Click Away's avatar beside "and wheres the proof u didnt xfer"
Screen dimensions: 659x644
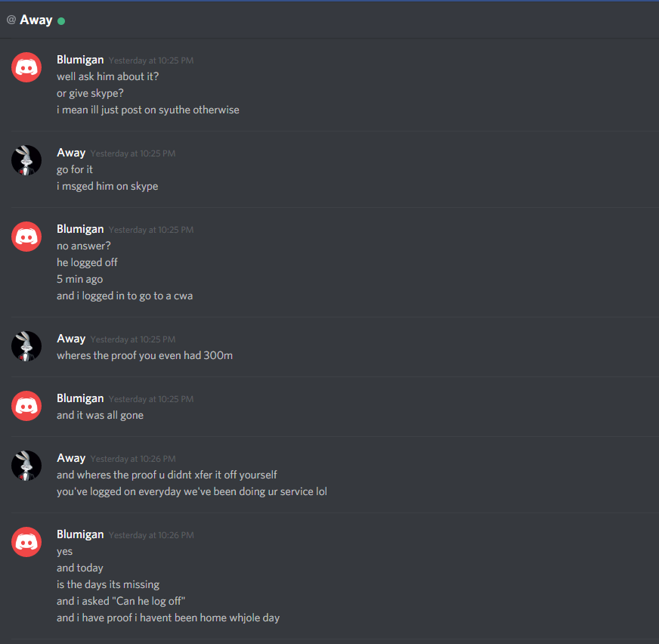pyautogui.click(x=26, y=466)
